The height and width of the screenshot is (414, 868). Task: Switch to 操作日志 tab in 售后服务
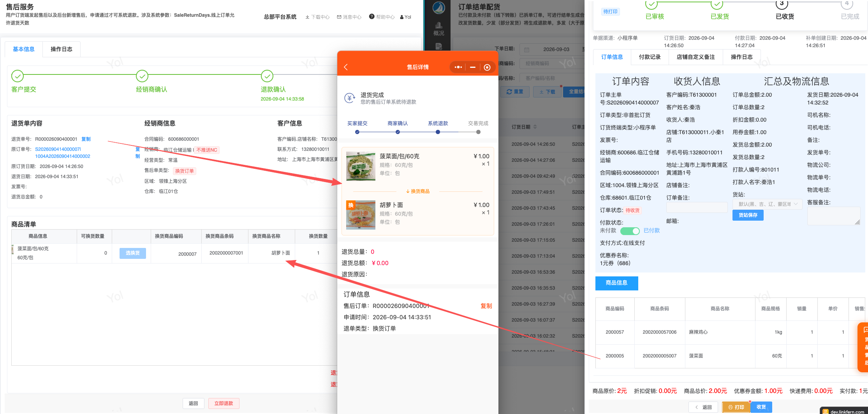pos(62,49)
